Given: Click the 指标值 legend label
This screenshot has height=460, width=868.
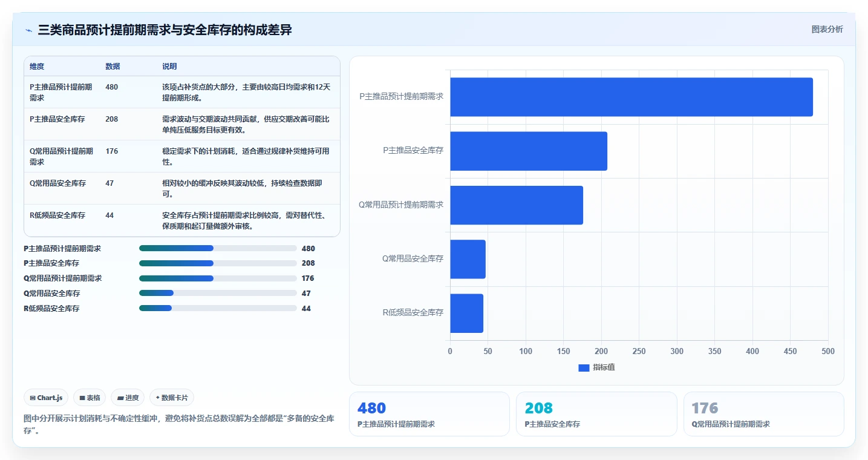Looking at the screenshot, I should [x=604, y=367].
